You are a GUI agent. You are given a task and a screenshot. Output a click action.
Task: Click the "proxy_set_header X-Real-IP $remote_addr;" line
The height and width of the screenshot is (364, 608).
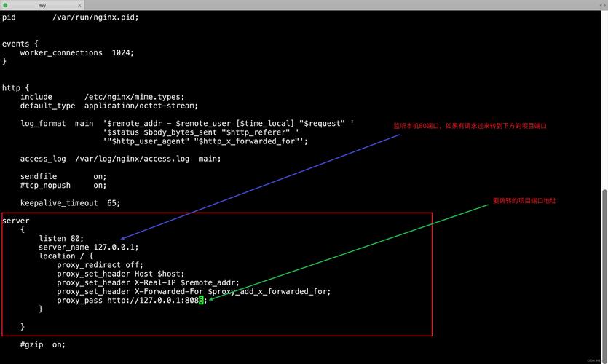[x=148, y=283]
